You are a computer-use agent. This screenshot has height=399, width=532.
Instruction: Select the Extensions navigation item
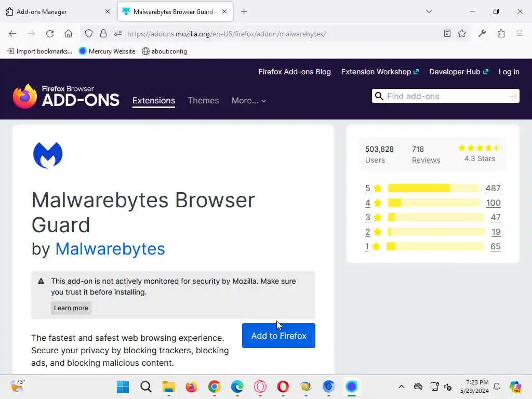[x=154, y=101]
